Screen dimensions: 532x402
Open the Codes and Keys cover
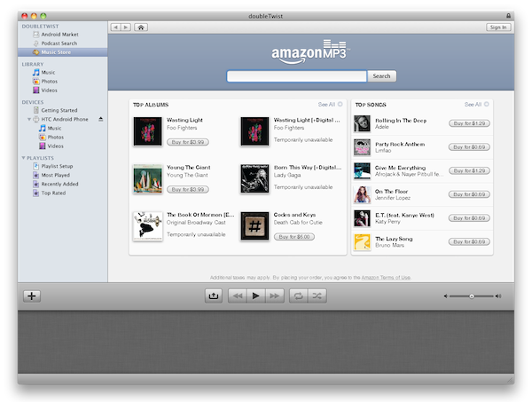tap(254, 226)
